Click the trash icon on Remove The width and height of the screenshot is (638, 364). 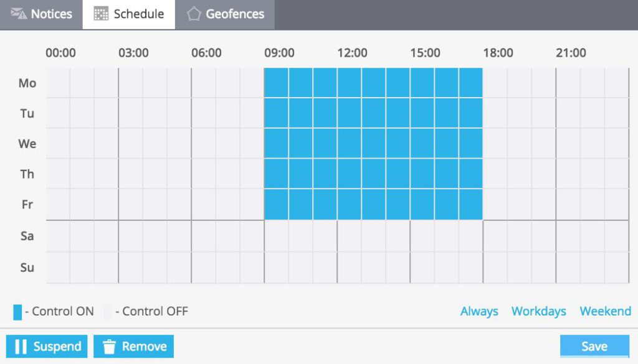coord(109,347)
